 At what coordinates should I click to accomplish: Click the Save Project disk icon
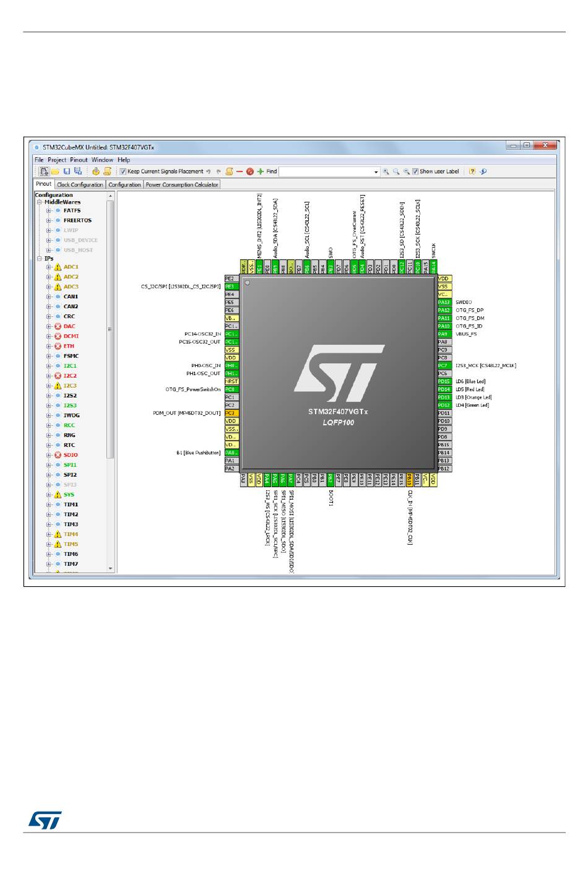67,171
